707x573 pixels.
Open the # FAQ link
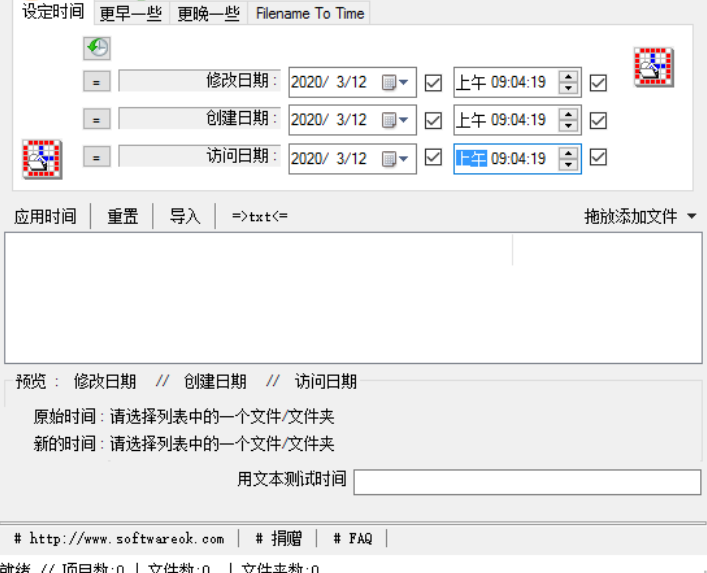(x=353, y=538)
